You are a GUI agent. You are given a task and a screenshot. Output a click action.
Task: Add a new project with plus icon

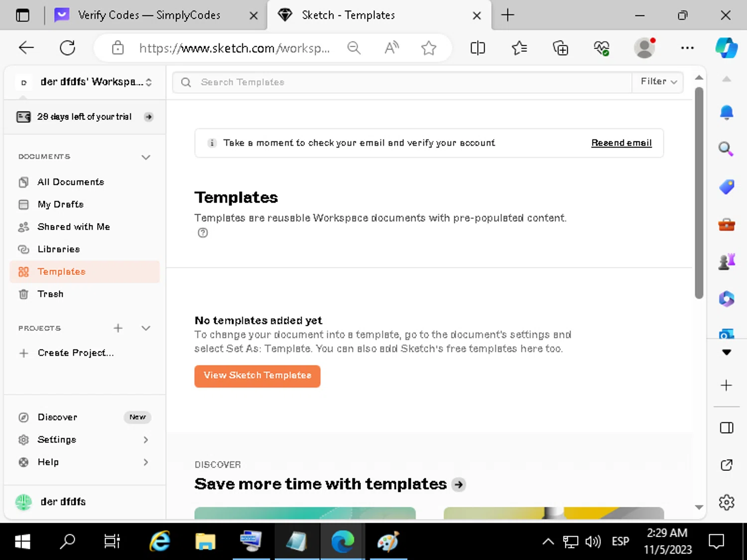[118, 328]
